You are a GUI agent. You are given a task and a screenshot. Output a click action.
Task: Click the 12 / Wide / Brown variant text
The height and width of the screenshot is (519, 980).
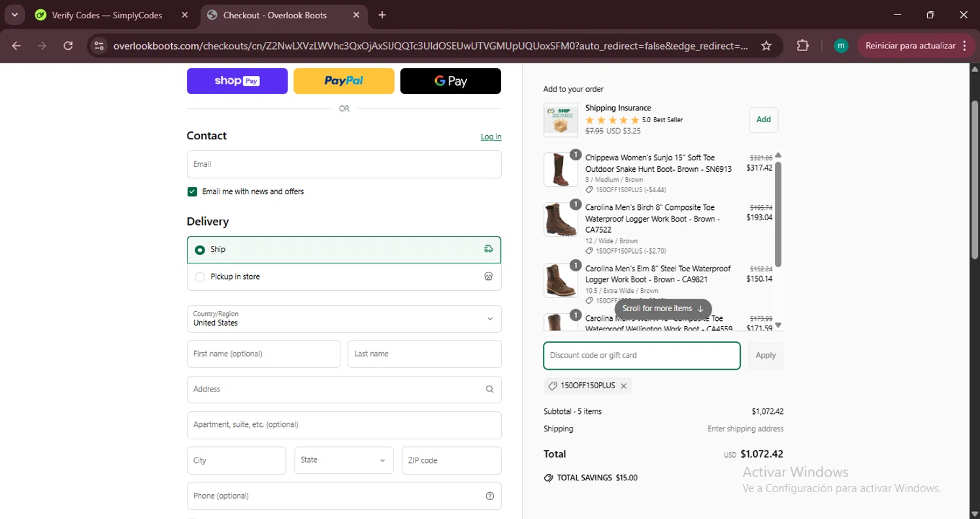[612, 241]
